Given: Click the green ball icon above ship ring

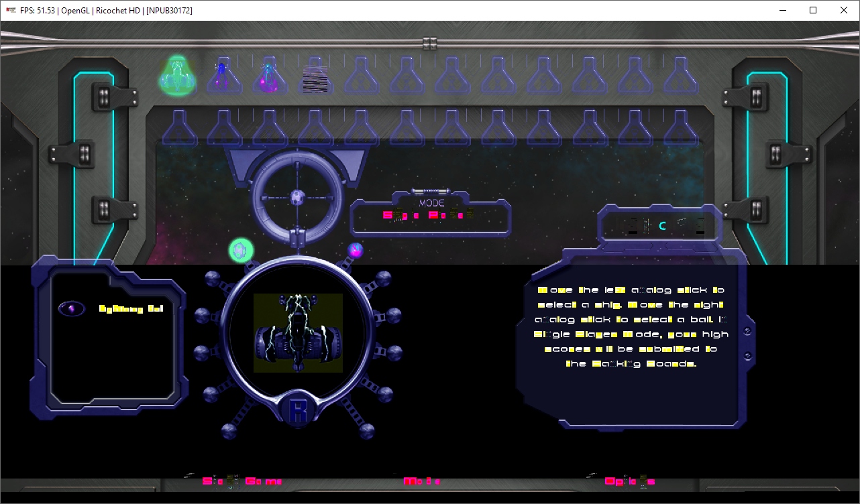Looking at the screenshot, I should 241,251.
